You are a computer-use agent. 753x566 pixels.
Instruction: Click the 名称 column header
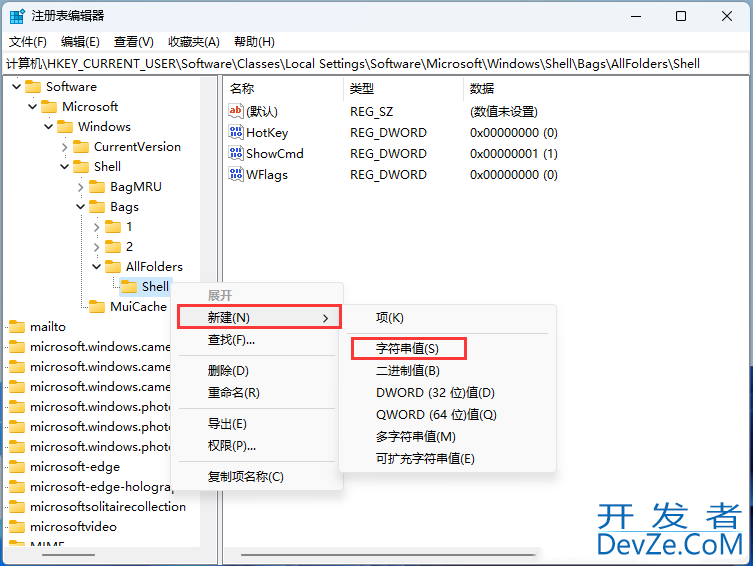[x=284, y=88]
